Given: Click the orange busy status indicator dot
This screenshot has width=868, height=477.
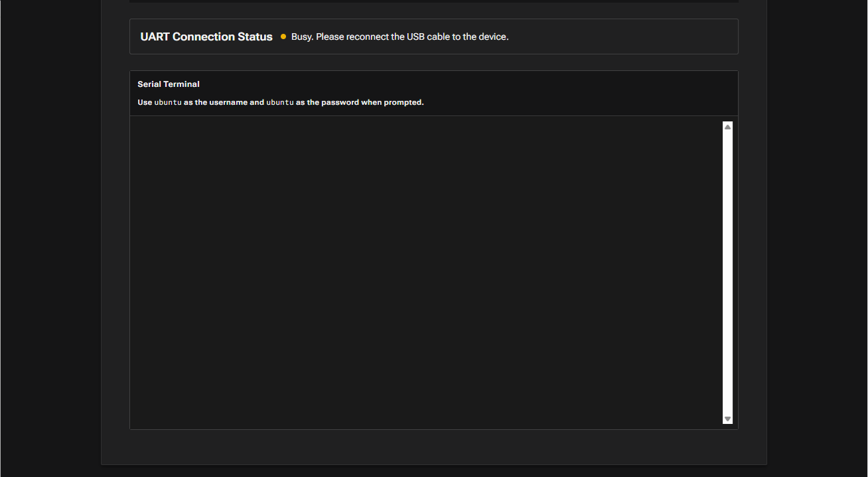Looking at the screenshot, I should coord(283,36).
